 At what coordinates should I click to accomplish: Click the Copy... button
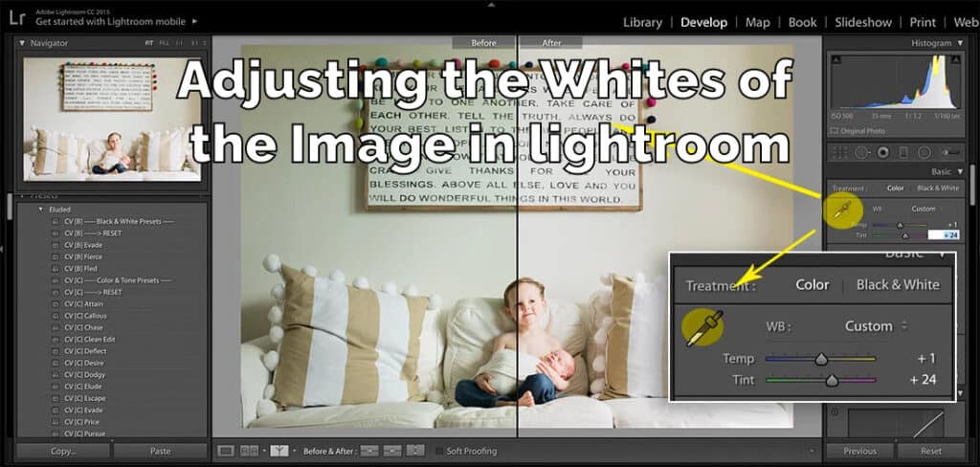63,451
